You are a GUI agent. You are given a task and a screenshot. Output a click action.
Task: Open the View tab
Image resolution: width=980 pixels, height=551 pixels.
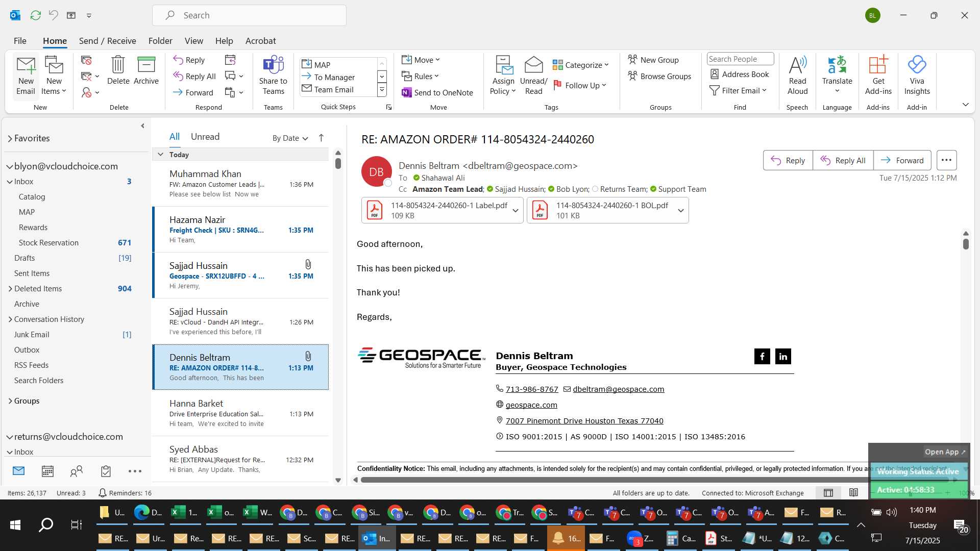pos(193,41)
